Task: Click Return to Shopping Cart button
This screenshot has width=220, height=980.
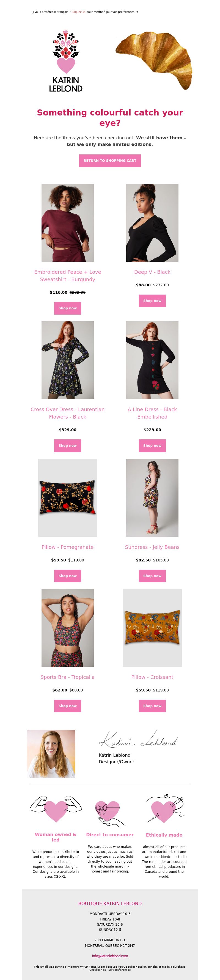Action: click(110, 160)
